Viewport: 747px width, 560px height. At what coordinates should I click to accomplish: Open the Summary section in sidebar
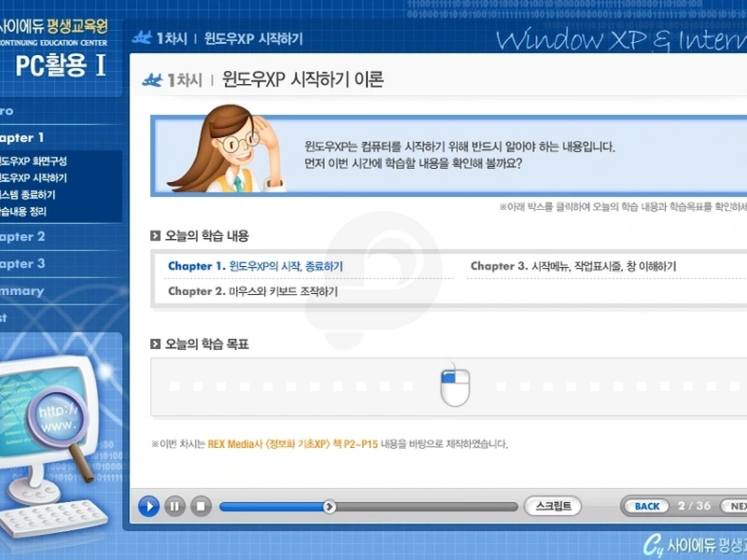[x=22, y=291]
